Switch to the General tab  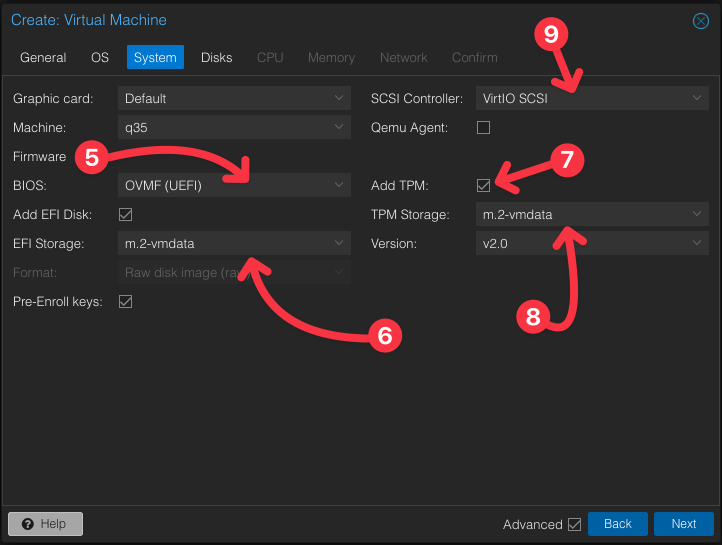pyautogui.click(x=43, y=57)
